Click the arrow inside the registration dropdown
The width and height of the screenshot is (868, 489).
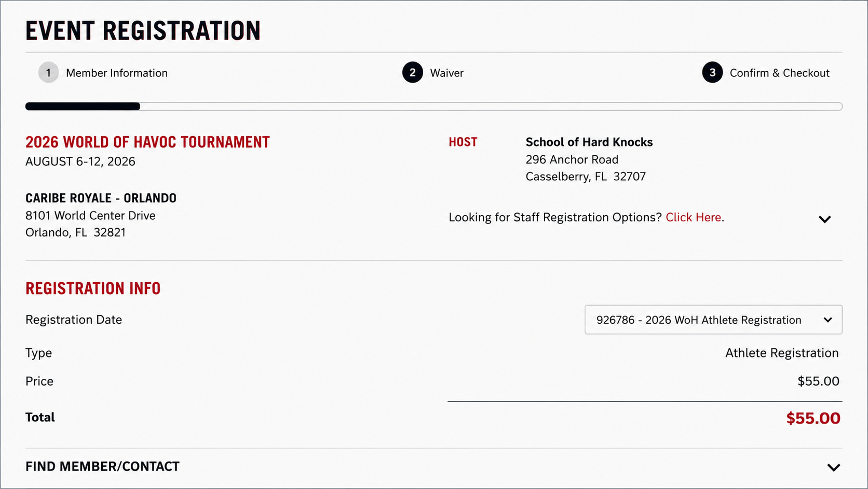pyautogui.click(x=828, y=320)
